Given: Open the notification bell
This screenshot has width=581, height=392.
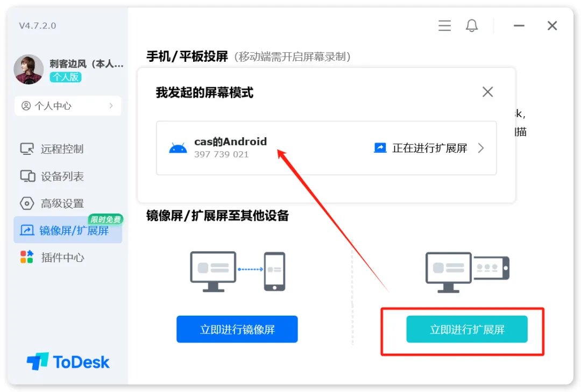Looking at the screenshot, I should (472, 26).
